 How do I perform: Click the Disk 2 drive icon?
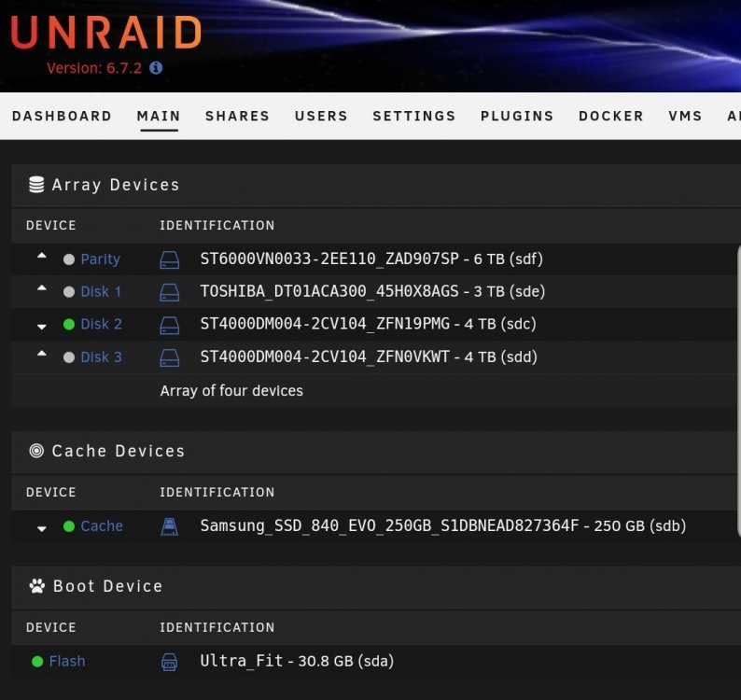click(169, 325)
